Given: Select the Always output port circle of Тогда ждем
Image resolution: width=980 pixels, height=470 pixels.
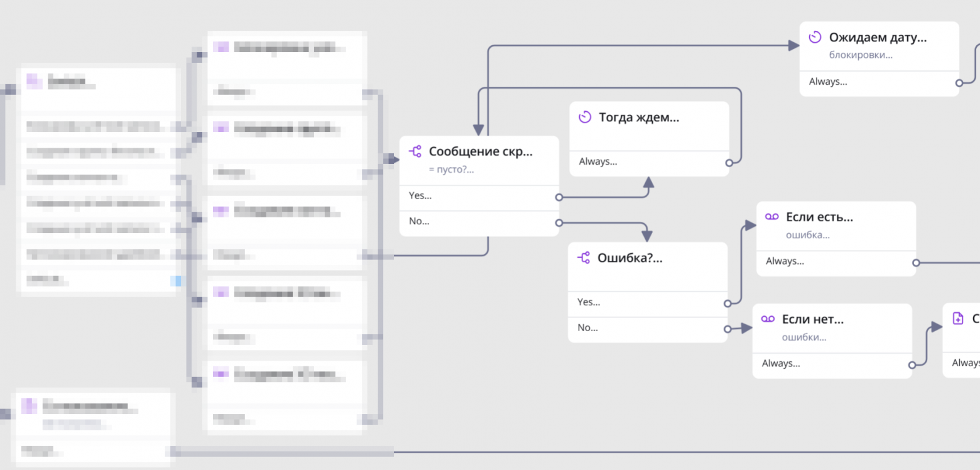Looking at the screenshot, I should click(x=729, y=163).
